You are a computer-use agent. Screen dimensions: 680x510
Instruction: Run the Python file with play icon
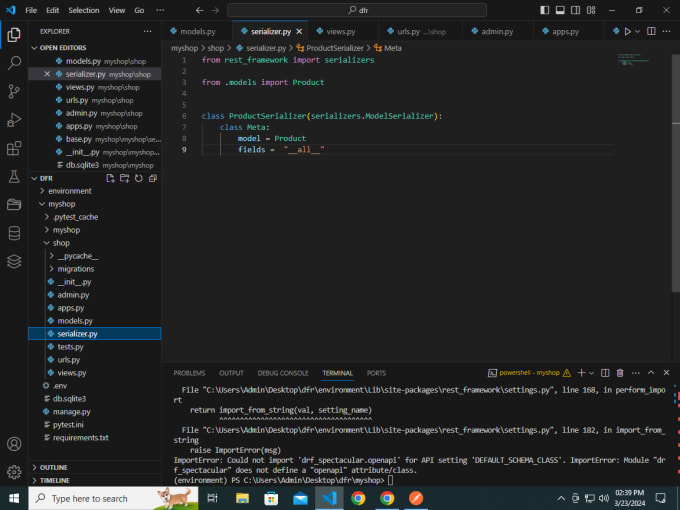coord(628,31)
